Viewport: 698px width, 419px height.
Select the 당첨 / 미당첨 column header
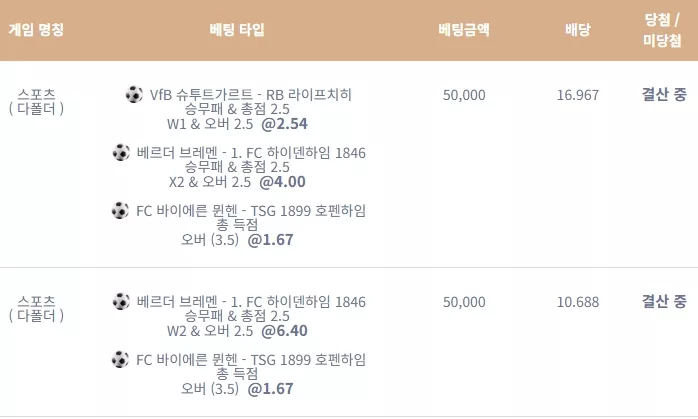pyautogui.click(x=662, y=30)
